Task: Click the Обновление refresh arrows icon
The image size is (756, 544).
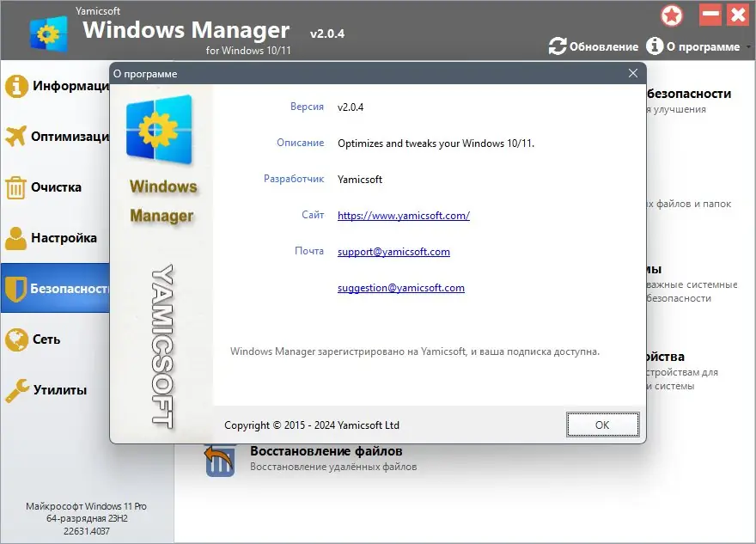Action: tap(558, 46)
